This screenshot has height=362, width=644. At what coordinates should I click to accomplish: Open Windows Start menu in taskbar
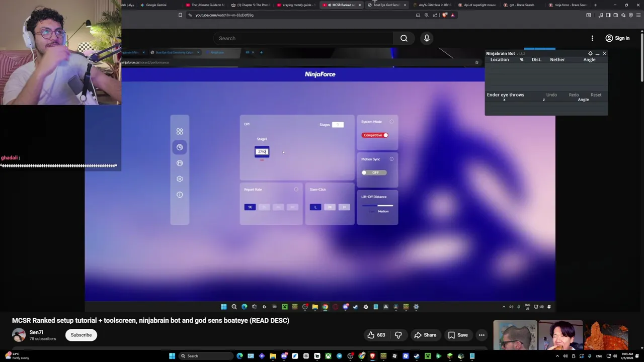[172, 356]
